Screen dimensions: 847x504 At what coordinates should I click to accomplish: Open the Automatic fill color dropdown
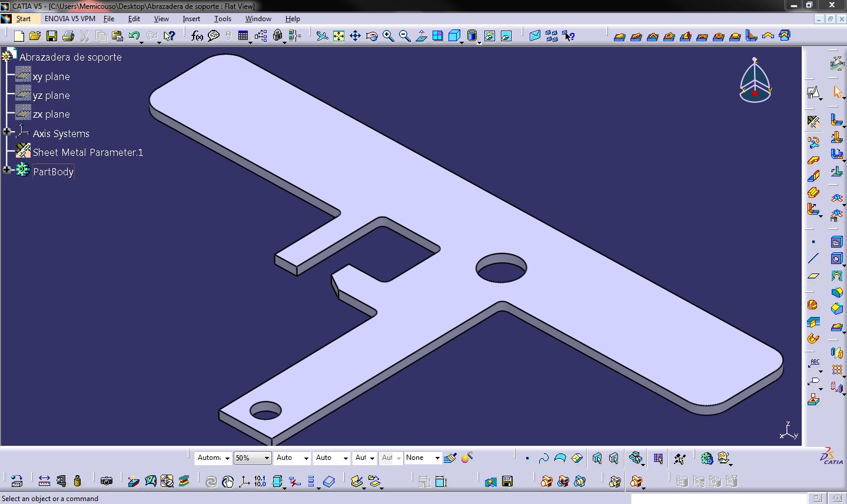point(227,458)
